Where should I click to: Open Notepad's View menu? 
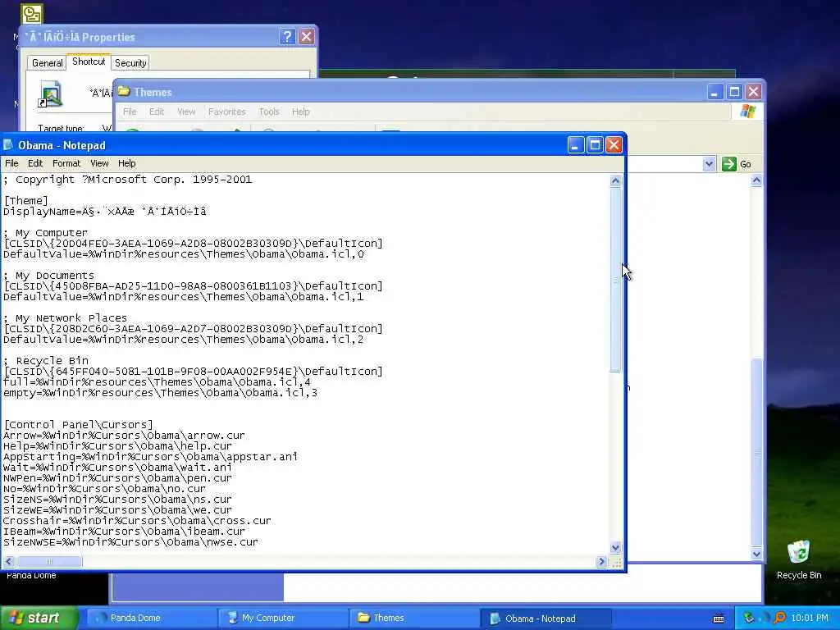[99, 163]
